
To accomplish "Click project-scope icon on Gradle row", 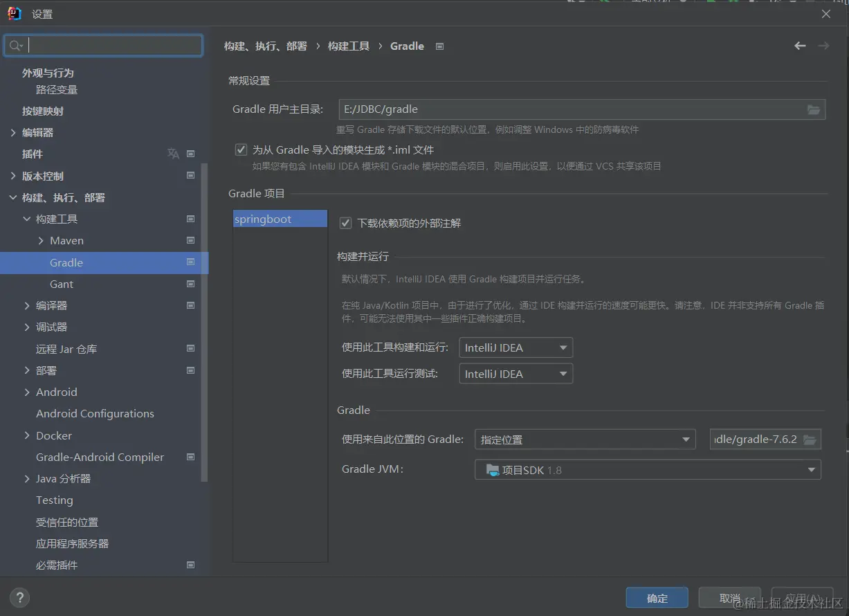I will (191, 262).
